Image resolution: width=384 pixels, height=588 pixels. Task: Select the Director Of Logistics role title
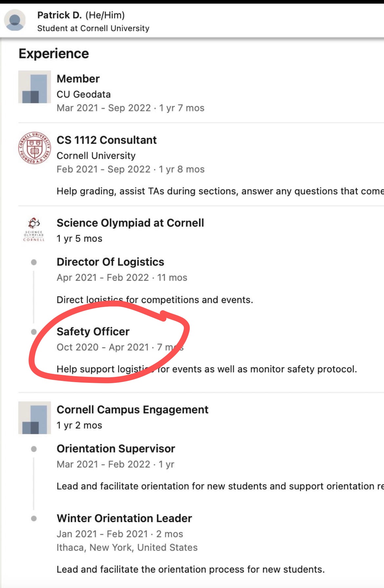coord(110,262)
